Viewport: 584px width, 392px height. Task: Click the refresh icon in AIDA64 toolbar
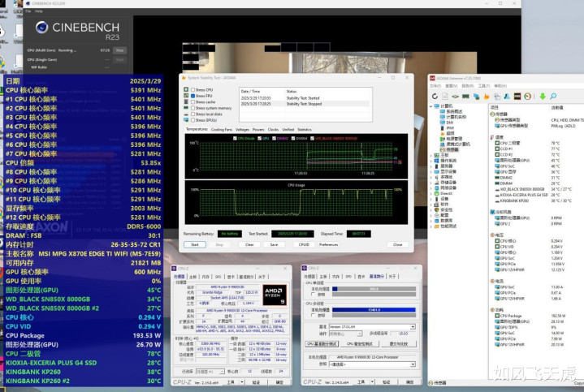pyautogui.click(x=435, y=96)
